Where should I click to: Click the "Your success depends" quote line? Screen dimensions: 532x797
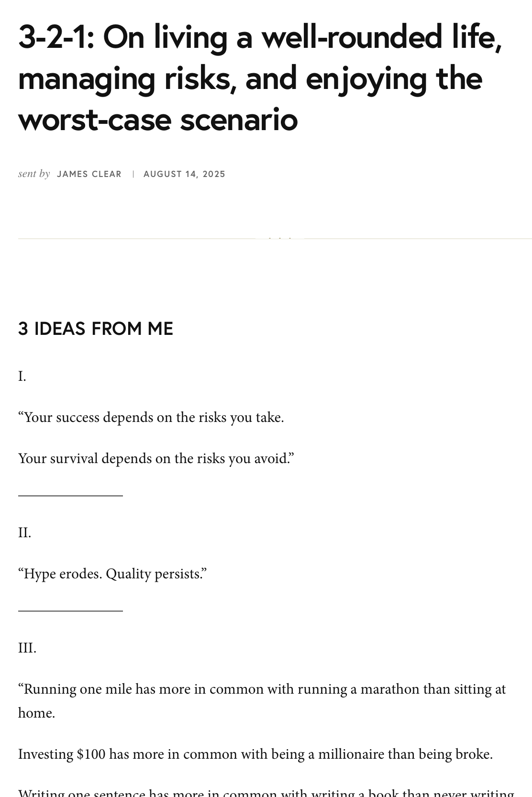151,418
